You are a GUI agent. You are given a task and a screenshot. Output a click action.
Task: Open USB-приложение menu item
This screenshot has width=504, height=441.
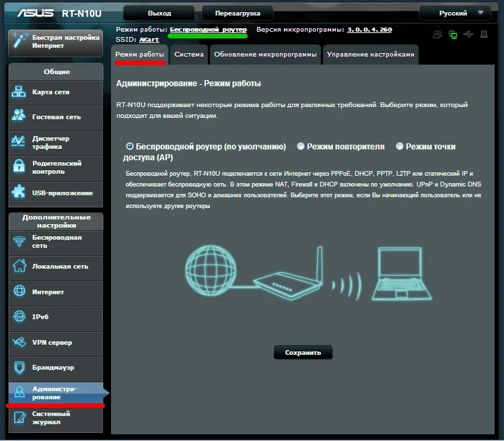(x=56, y=193)
